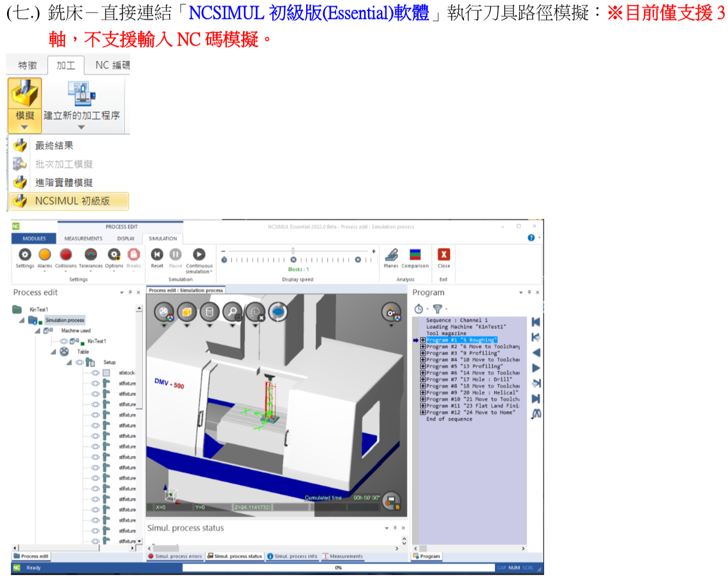Viewport: 728px width, 582px height.
Task: Open the Planes analysis tool
Action: pos(391,255)
